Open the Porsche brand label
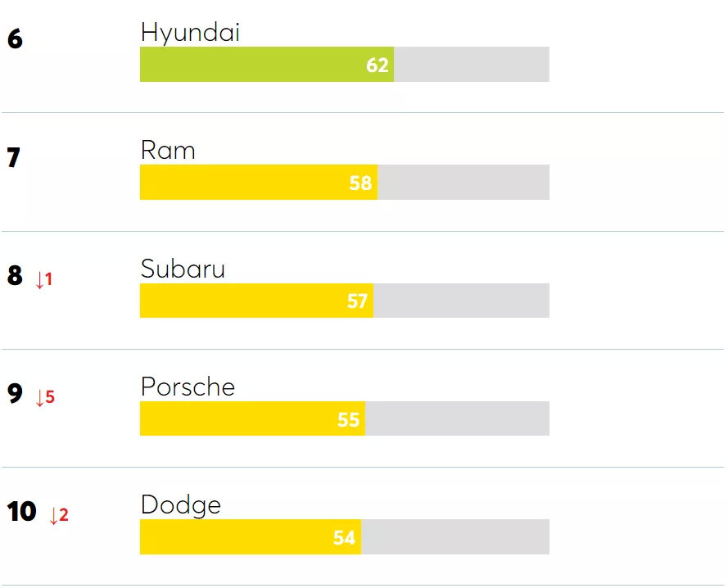 (188, 387)
